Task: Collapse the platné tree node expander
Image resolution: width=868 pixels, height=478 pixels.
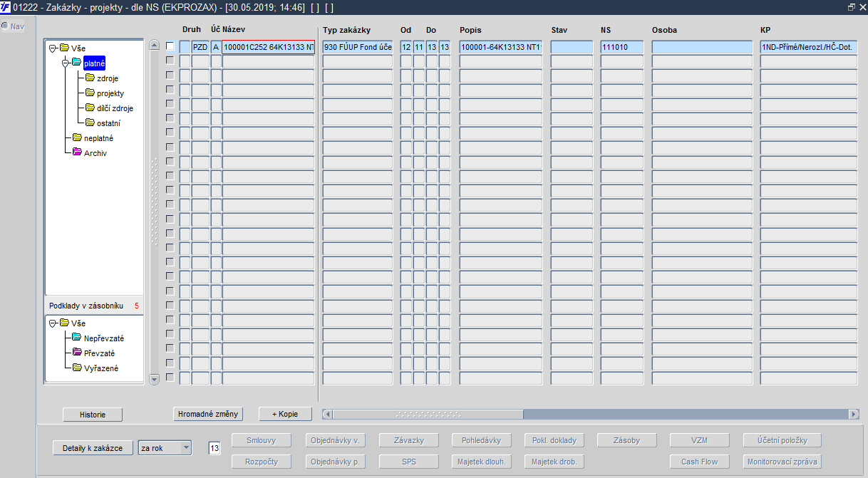Action: 65,63
